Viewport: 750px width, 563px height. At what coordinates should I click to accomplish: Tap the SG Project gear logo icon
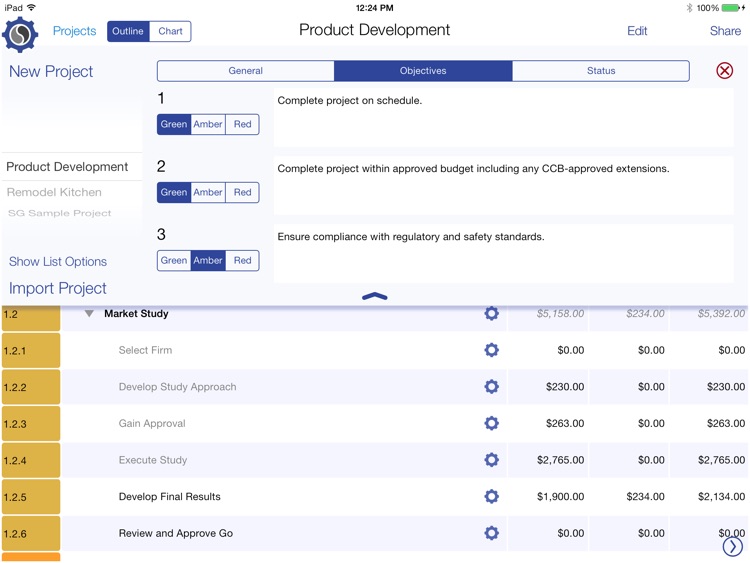coord(20,34)
